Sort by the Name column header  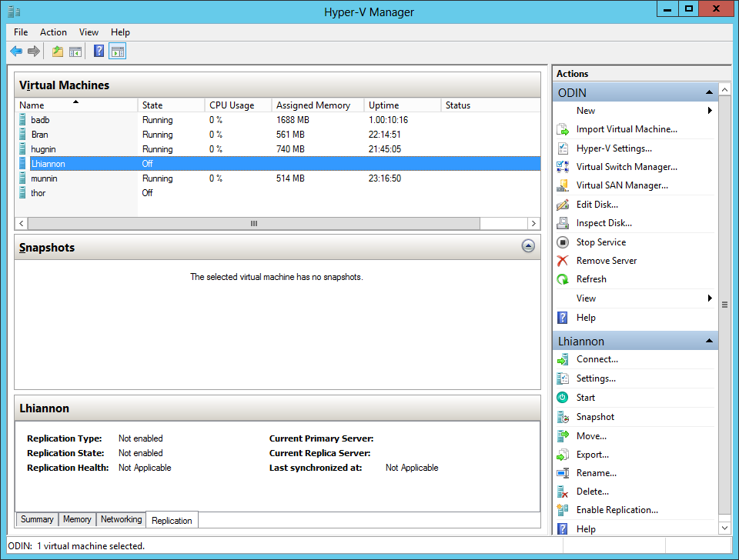coord(76,105)
